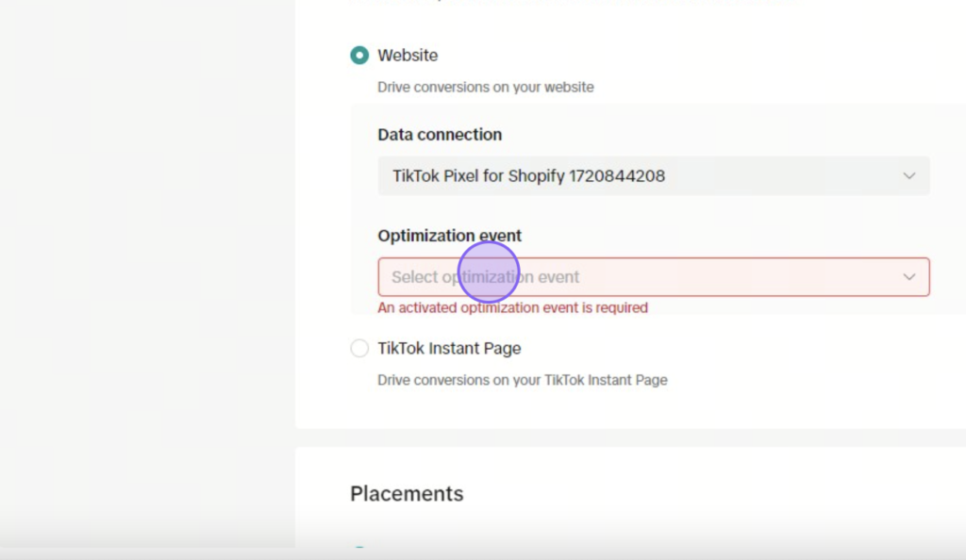
Task: Click the Data connection field label
Action: pyautogui.click(x=440, y=135)
